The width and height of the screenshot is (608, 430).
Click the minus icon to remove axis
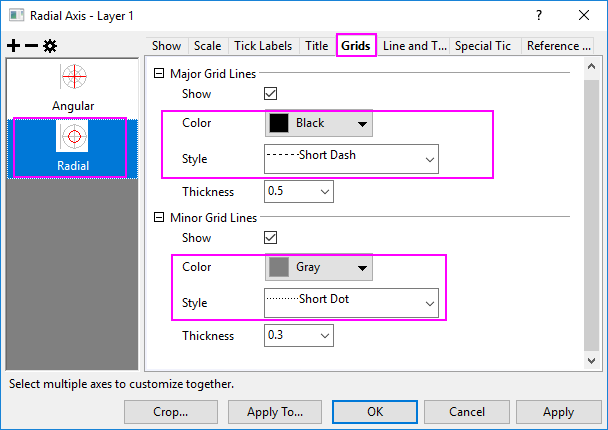click(x=30, y=46)
